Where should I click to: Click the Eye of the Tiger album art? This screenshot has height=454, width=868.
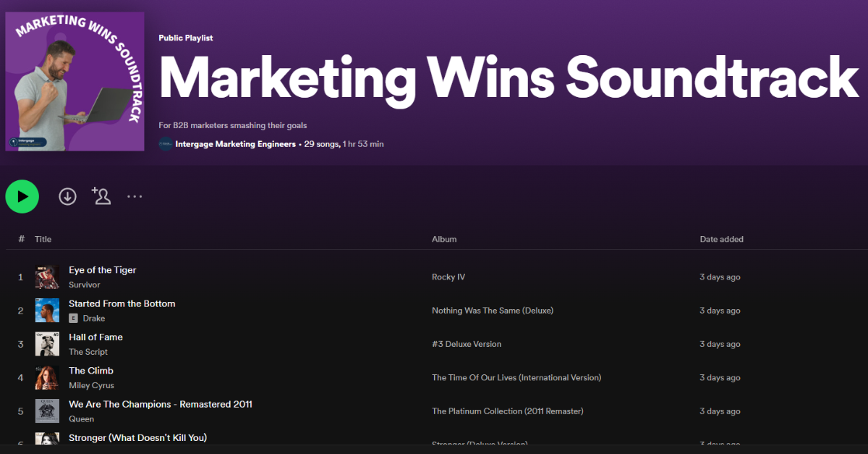48,277
